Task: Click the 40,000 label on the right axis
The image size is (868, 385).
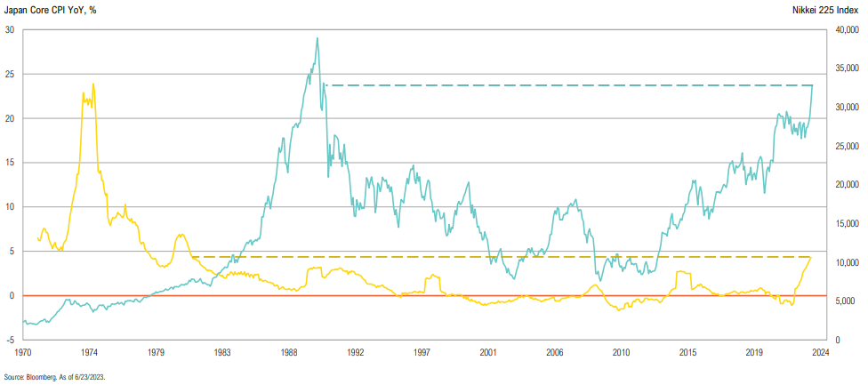Action: click(x=843, y=29)
